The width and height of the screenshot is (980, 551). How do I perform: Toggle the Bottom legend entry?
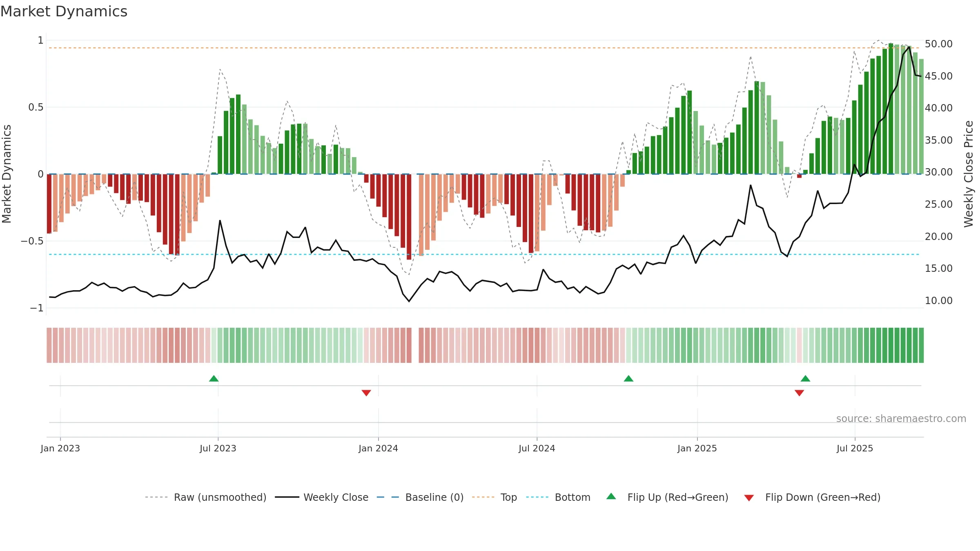[x=558, y=497]
